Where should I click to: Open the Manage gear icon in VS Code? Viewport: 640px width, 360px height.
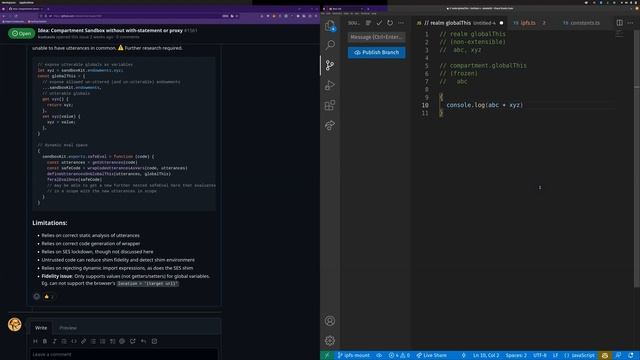click(x=330, y=340)
